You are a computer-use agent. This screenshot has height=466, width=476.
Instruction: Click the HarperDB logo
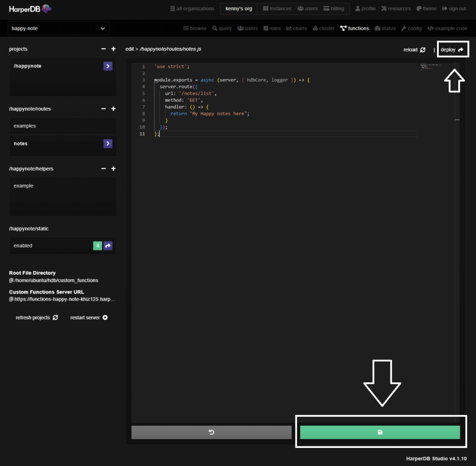[30, 9]
